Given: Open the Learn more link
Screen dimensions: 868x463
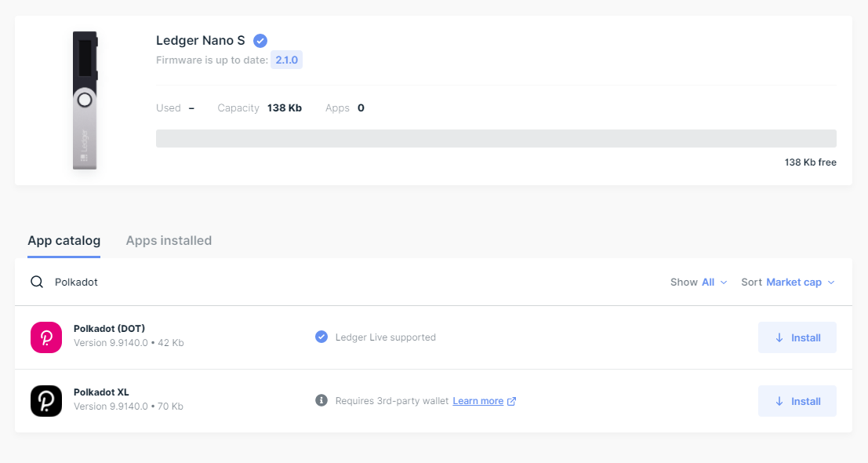Looking at the screenshot, I should (478, 400).
